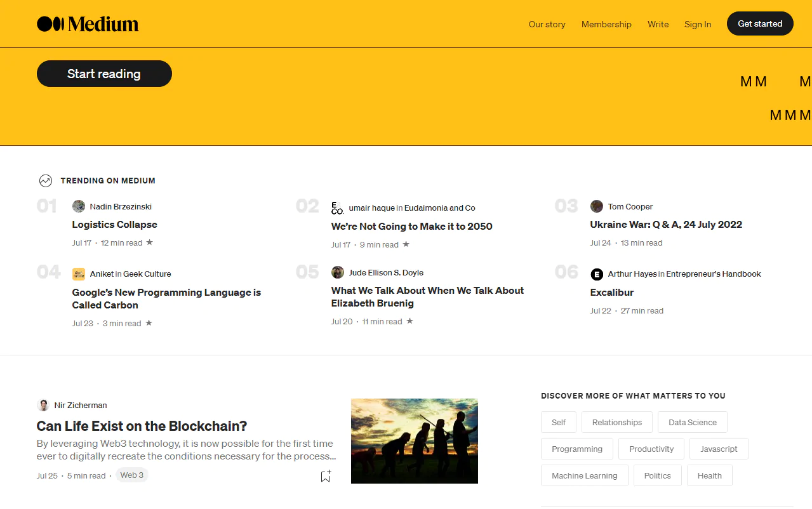Viewport: 812px width, 509px height.
Task: Open the Entrepreneur's Handbook avatar
Action: click(x=597, y=274)
